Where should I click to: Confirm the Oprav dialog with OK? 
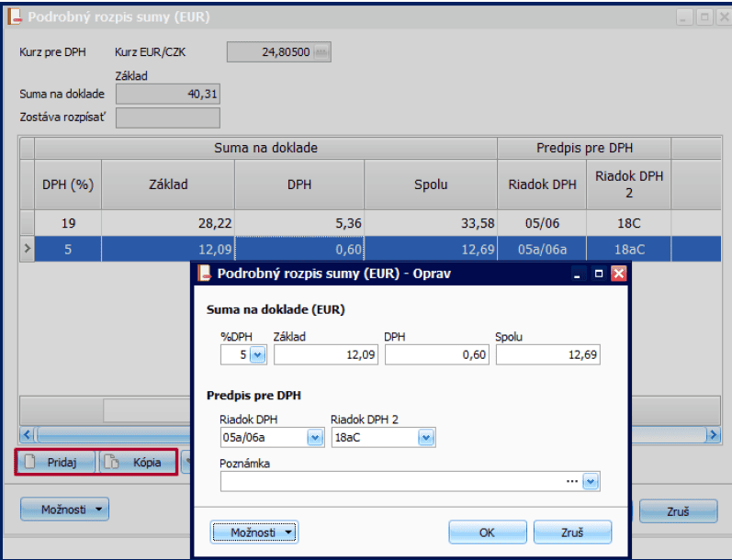tap(488, 532)
